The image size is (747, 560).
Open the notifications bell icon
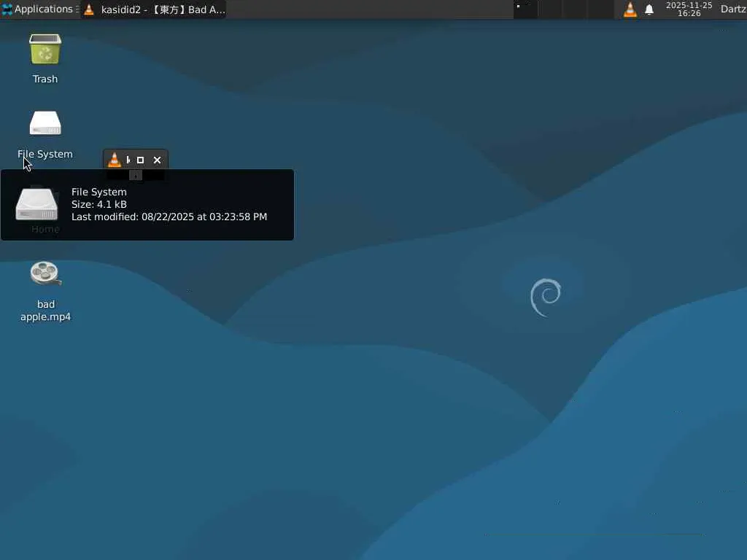649,9
